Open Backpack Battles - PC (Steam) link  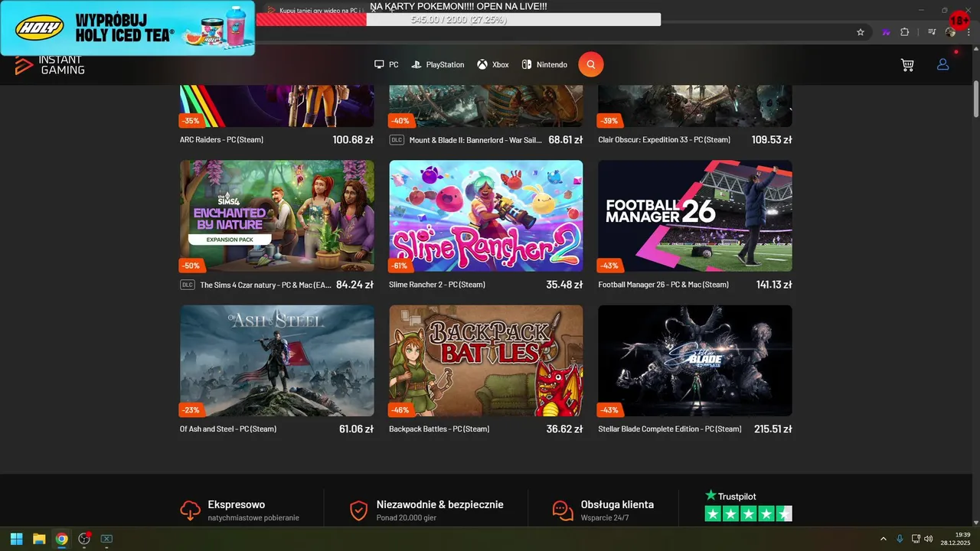click(439, 429)
